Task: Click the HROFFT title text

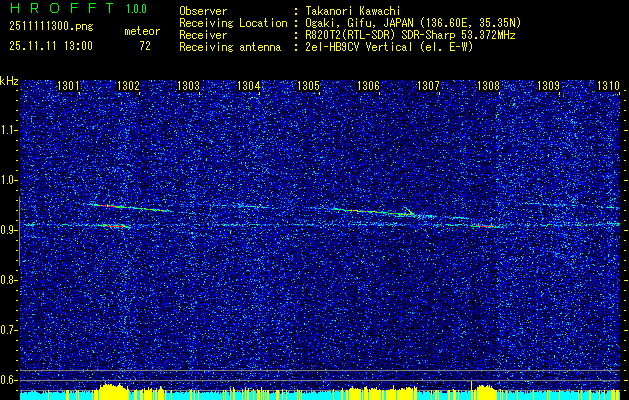Action: pyautogui.click(x=62, y=8)
